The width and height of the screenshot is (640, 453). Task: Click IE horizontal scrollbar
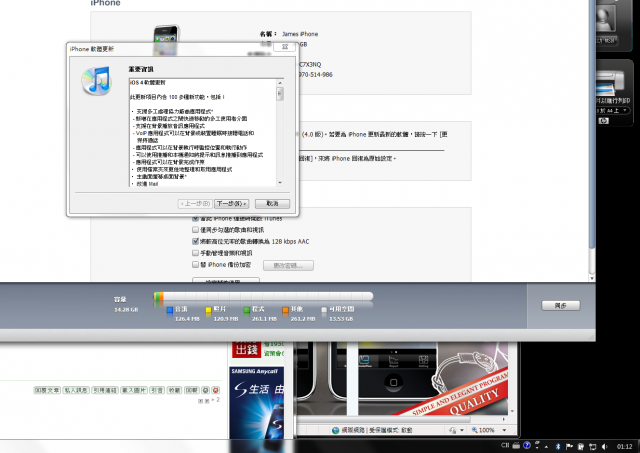tap(384, 419)
